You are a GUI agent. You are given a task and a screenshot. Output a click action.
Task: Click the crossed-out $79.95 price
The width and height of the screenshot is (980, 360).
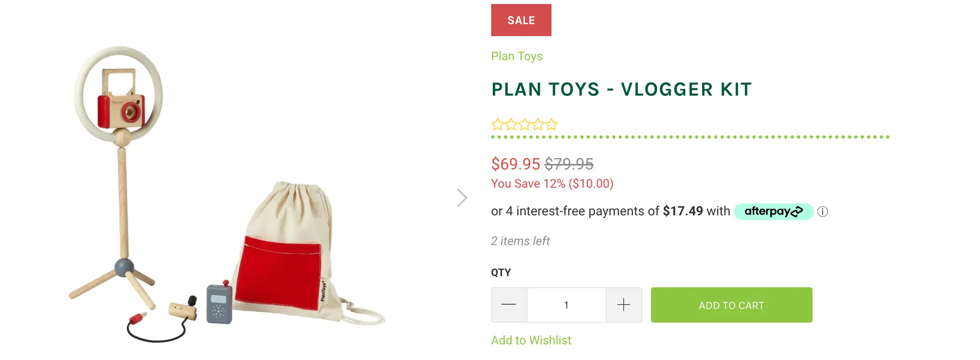pos(569,164)
